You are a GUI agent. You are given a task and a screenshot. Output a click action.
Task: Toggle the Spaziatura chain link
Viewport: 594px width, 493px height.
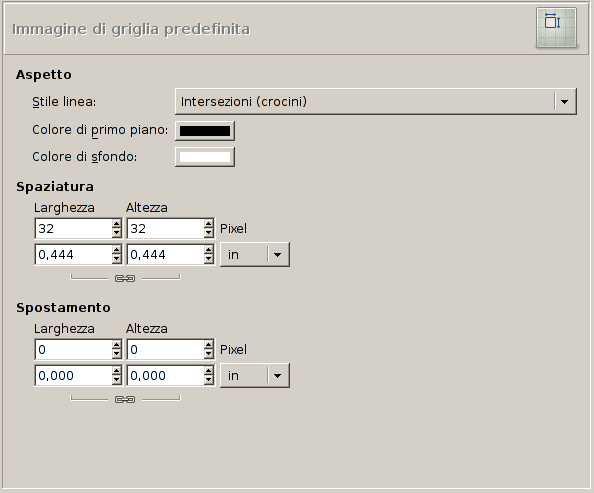point(125,279)
